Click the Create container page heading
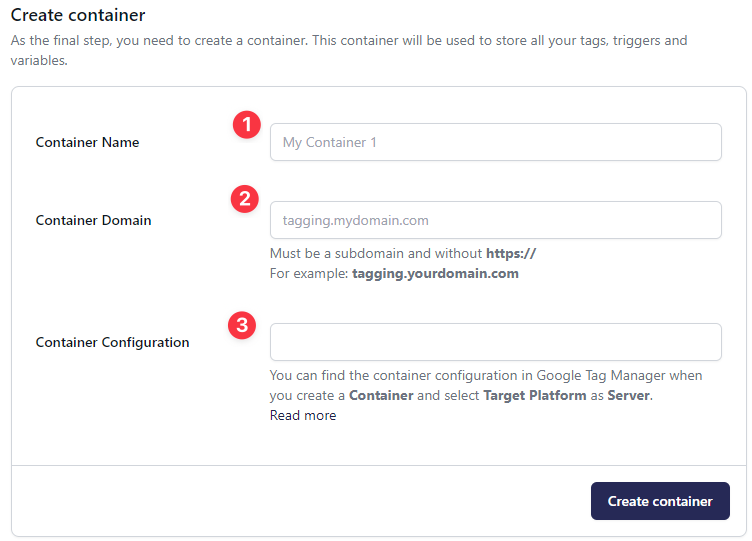This screenshot has height=541, width=752. pos(78,15)
